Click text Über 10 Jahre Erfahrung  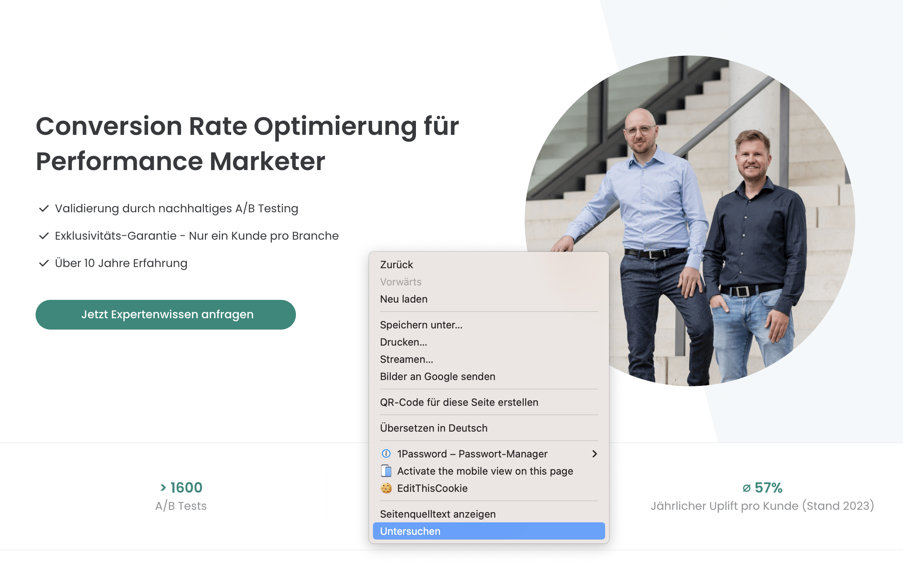[121, 263]
